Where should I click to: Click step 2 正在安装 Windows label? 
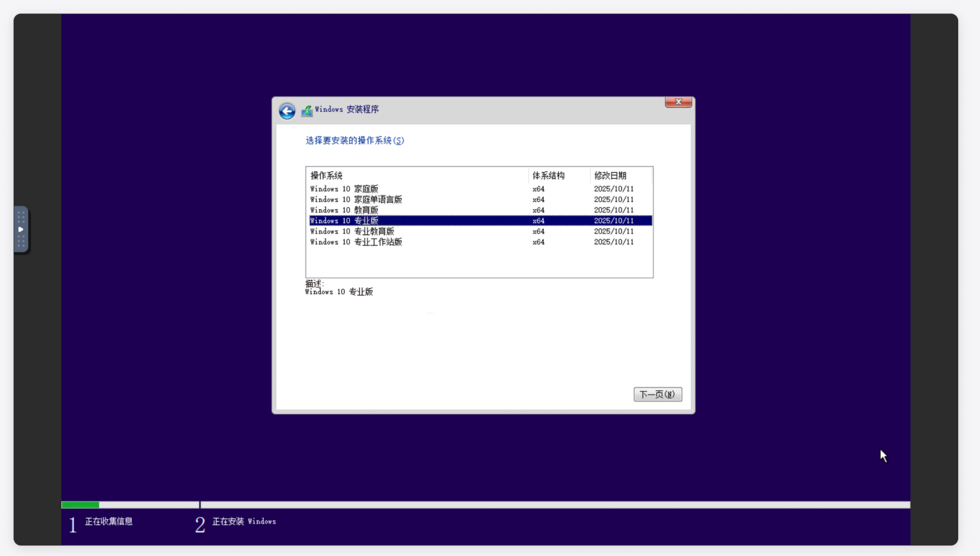coord(244,521)
